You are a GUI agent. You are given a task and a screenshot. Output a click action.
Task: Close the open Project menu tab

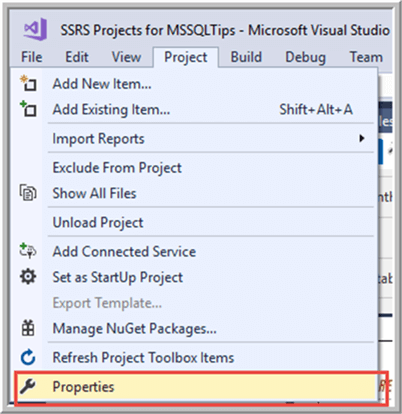[186, 57]
